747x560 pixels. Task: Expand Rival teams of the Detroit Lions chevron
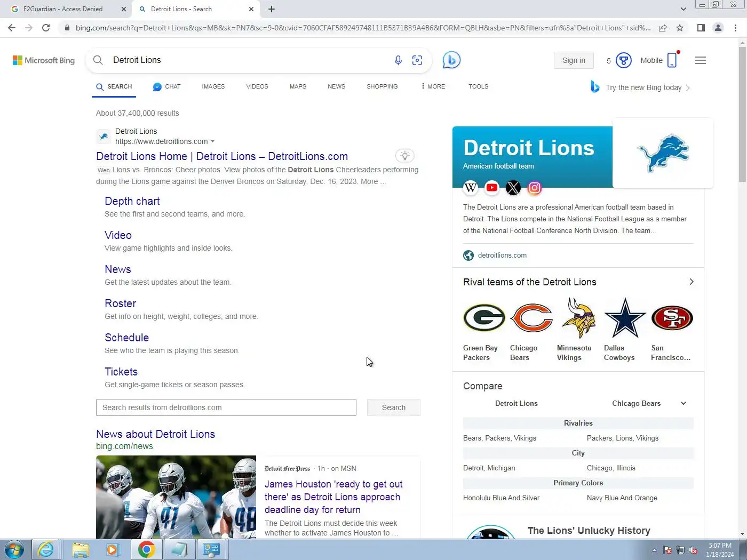(x=692, y=282)
